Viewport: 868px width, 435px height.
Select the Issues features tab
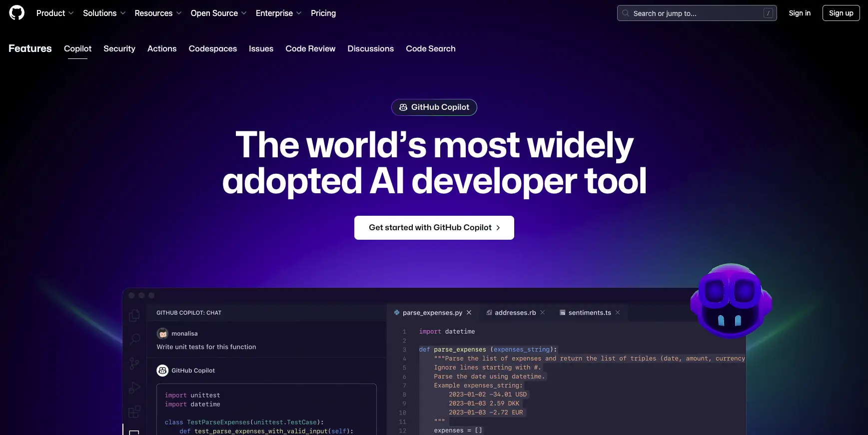[x=261, y=48]
